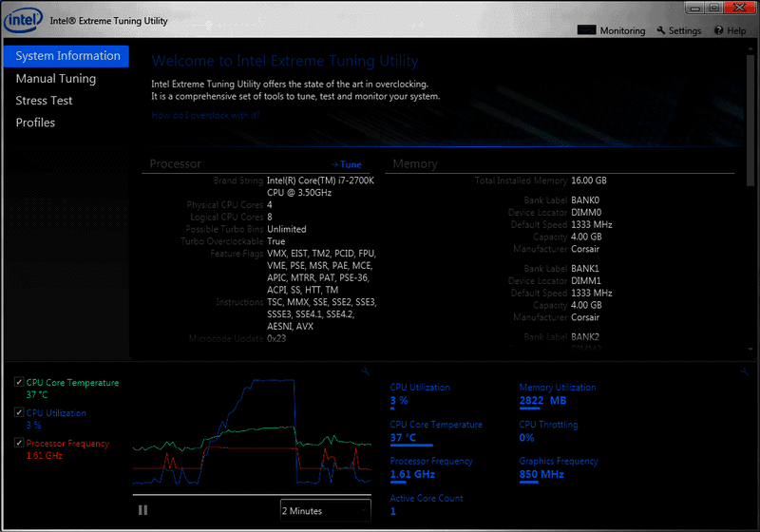Click the scrollbar down arrow
The image size is (760, 532).
tap(750, 349)
